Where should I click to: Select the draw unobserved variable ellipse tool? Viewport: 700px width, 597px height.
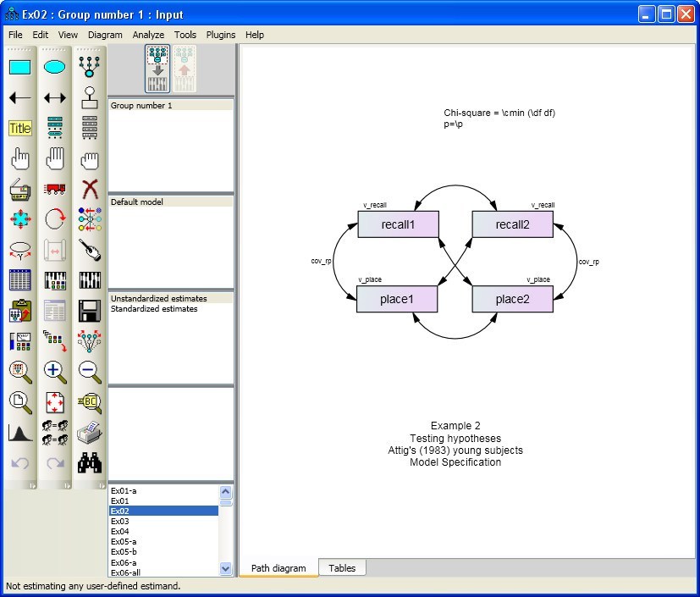(55, 67)
